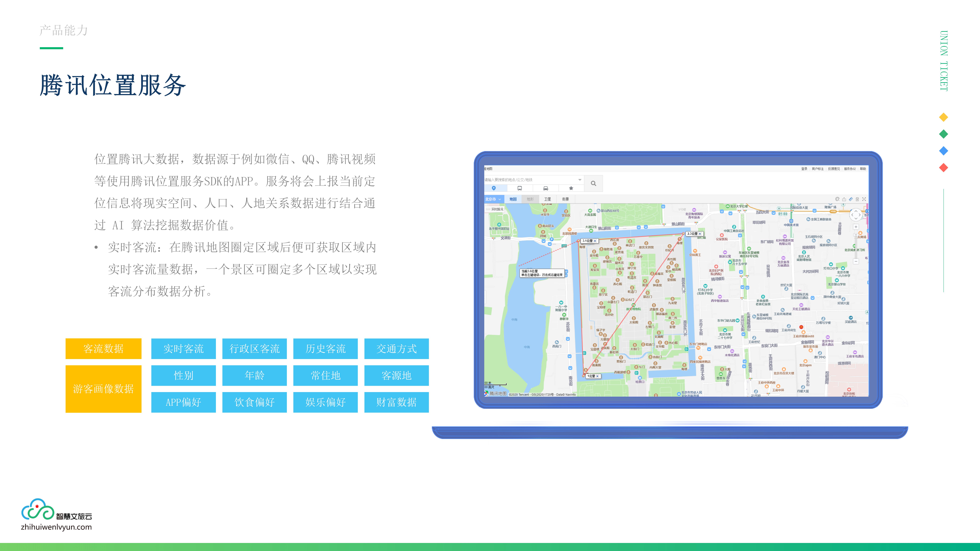Click the 腾讯位置服务 slide title
This screenshot has width=980, height=551.
[x=113, y=85]
